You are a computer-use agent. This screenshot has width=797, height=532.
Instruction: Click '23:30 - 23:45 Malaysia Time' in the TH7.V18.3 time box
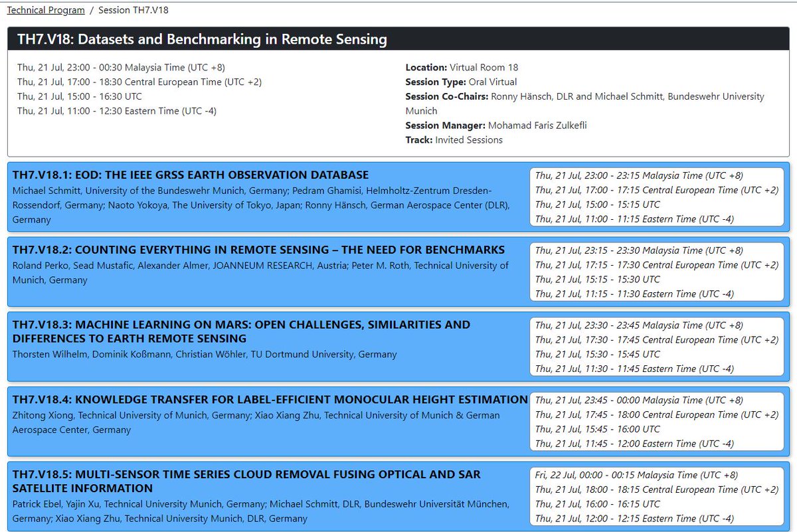(x=639, y=325)
